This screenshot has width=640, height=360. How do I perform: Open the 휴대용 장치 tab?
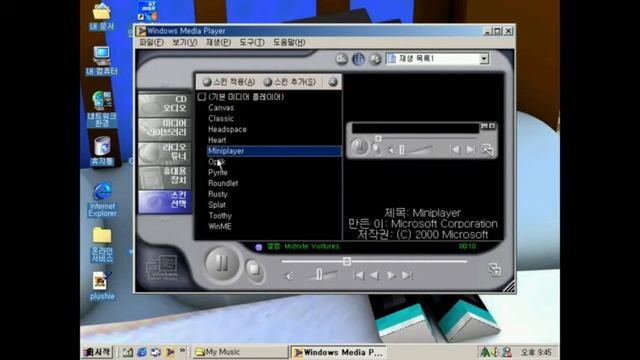(x=164, y=176)
